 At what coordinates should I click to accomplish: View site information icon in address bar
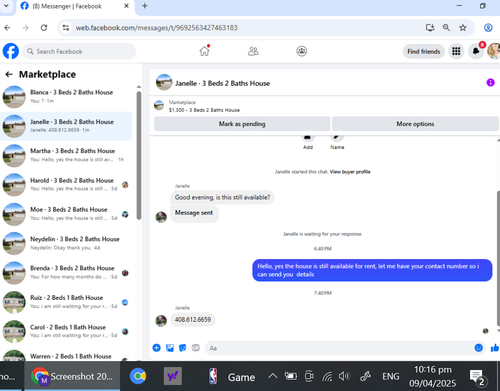(66, 28)
